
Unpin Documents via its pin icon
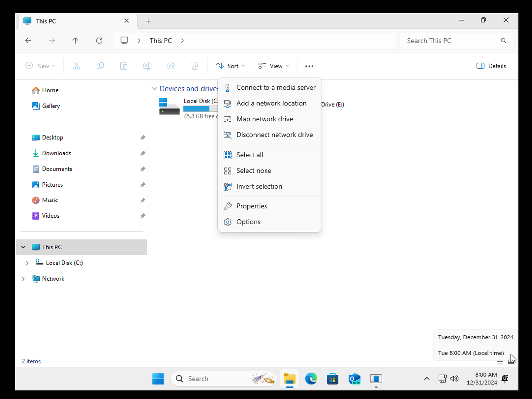coord(143,169)
